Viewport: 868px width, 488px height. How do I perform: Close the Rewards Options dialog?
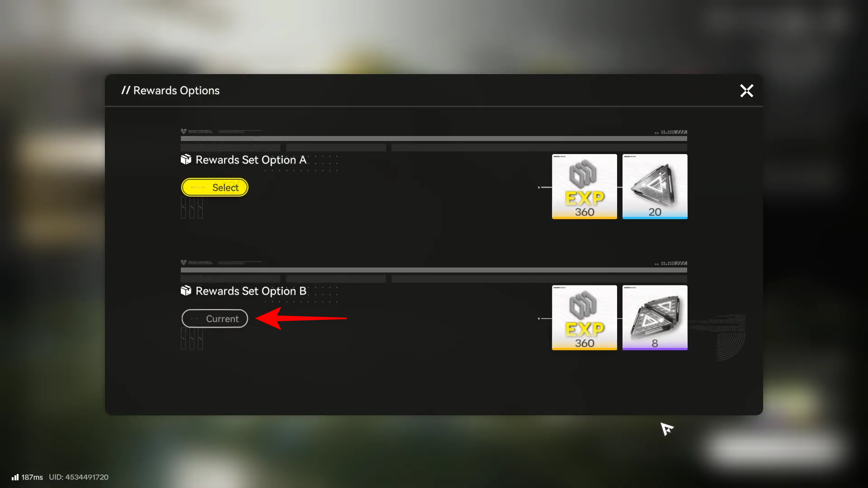746,91
